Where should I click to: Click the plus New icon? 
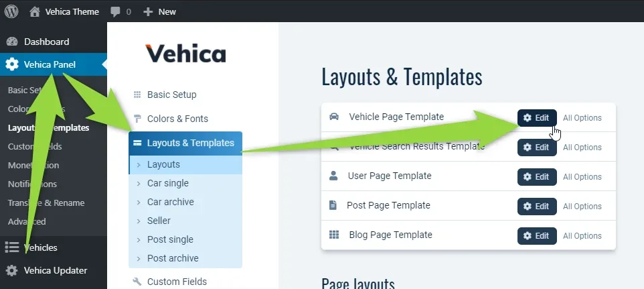[x=148, y=12]
